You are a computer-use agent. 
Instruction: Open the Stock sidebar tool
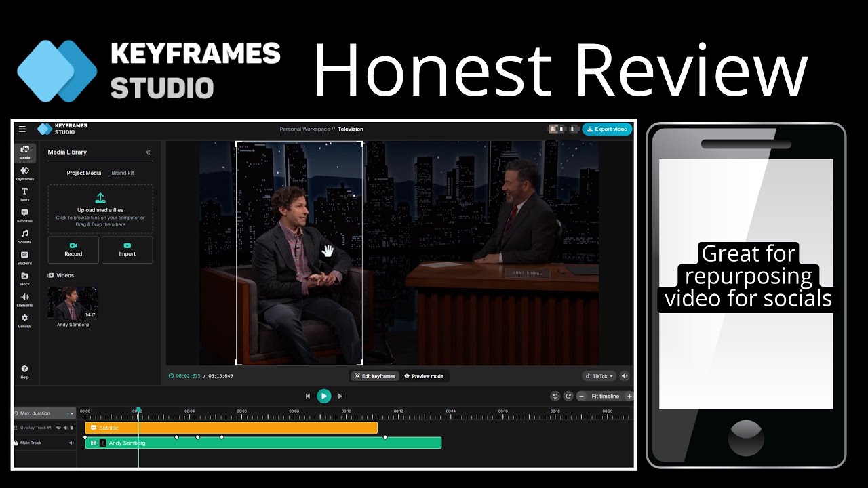(x=24, y=279)
